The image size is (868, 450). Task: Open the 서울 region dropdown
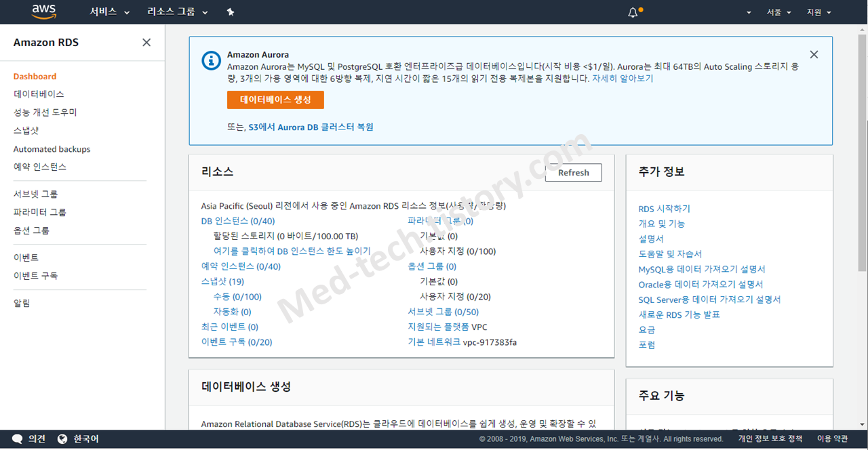pyautogui.click(x=778, y=12)
